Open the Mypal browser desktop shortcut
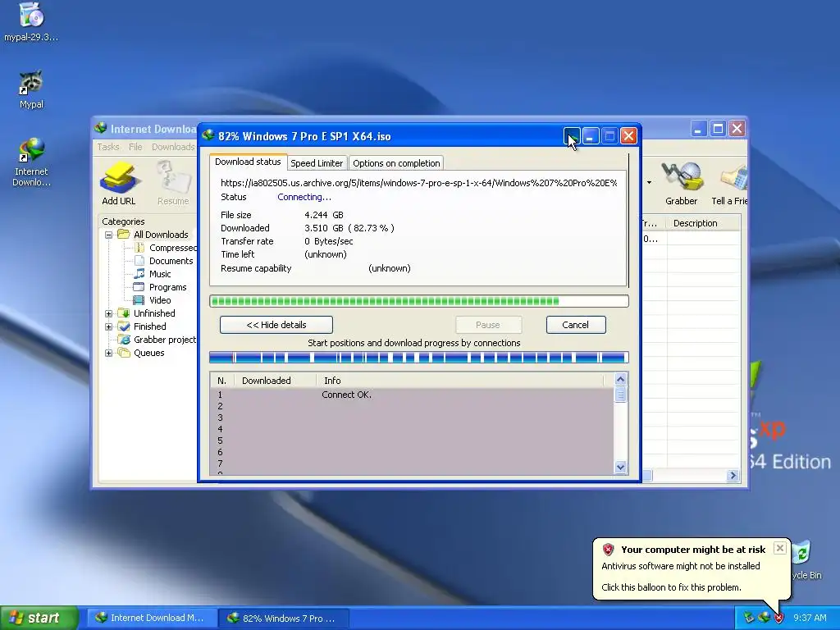Viewport: 840px width, 630px height. coord(31,89)
